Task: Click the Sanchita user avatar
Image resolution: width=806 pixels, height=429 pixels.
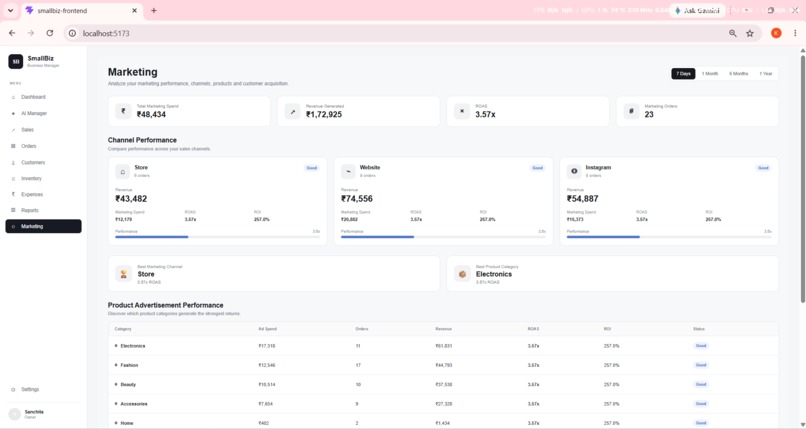Action: click(15, 414)
